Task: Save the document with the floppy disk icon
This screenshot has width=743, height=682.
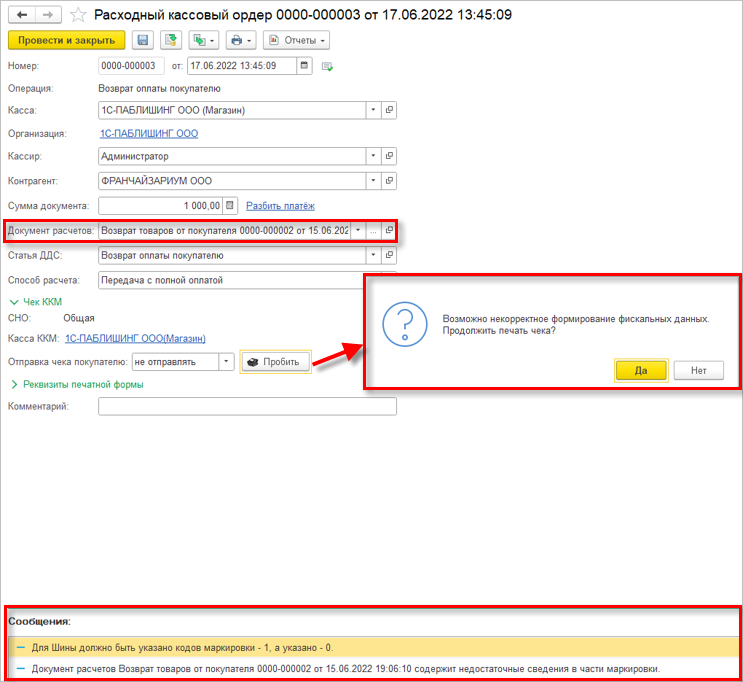Action: coord(143,40)
